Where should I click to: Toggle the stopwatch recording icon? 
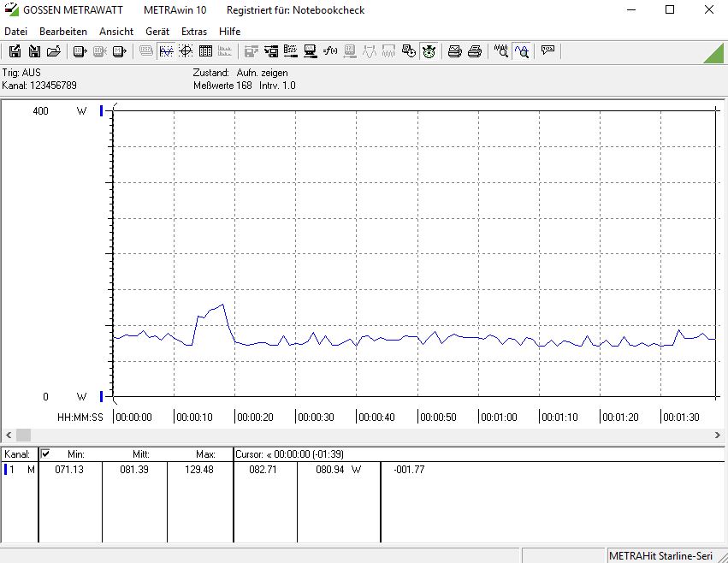[x=429, y=51]
